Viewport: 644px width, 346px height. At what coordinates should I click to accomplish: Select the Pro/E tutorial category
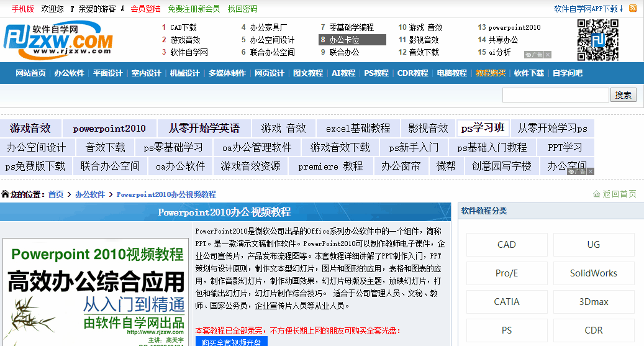coord(507,273)
